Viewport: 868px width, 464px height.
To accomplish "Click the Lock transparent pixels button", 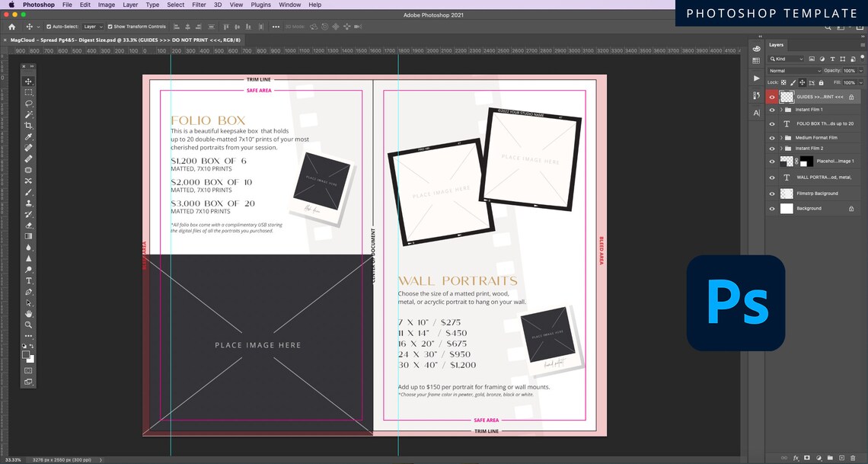I will (783, 81).
